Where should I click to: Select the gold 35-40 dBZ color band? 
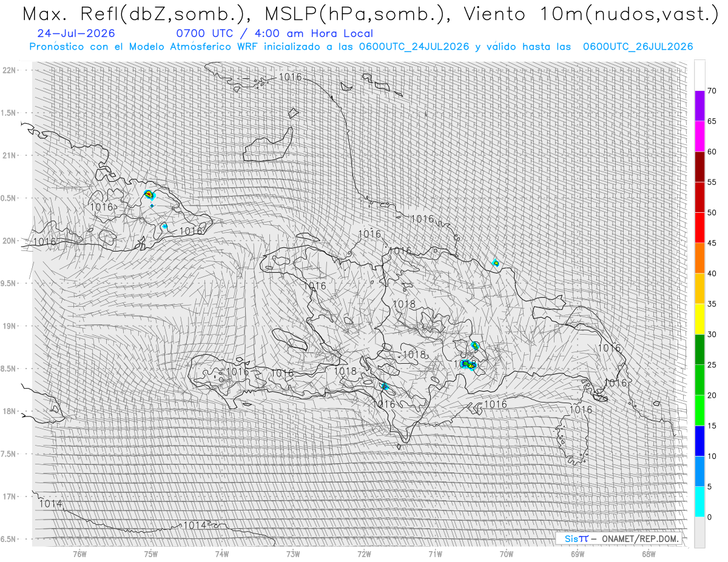tap(699, 289)
